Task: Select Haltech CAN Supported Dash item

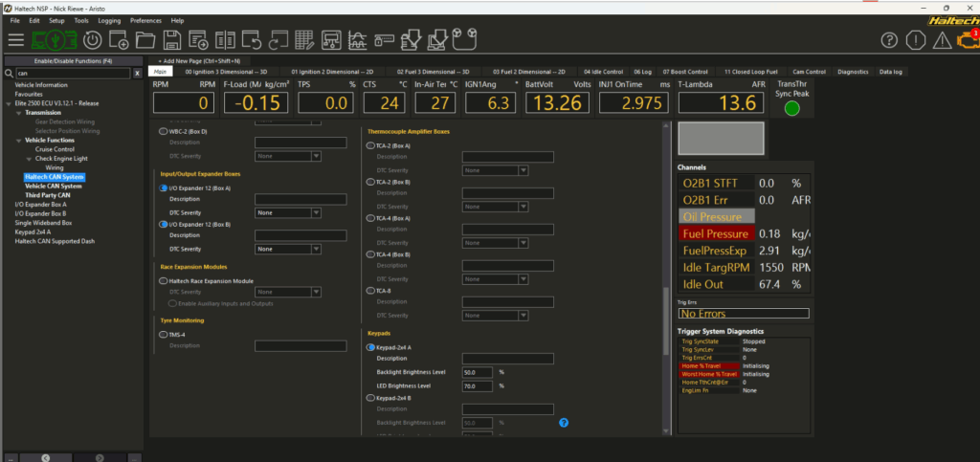Action: click(x=55, y=241)
